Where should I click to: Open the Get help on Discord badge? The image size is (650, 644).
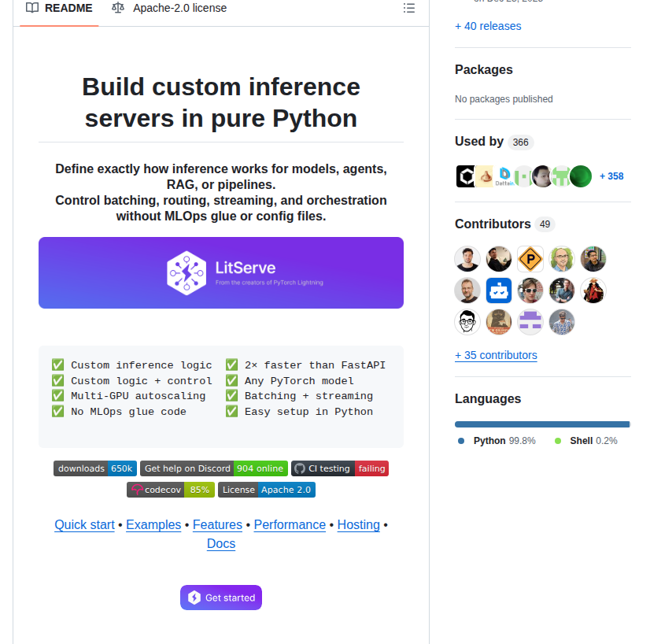(x=213, y=468)
